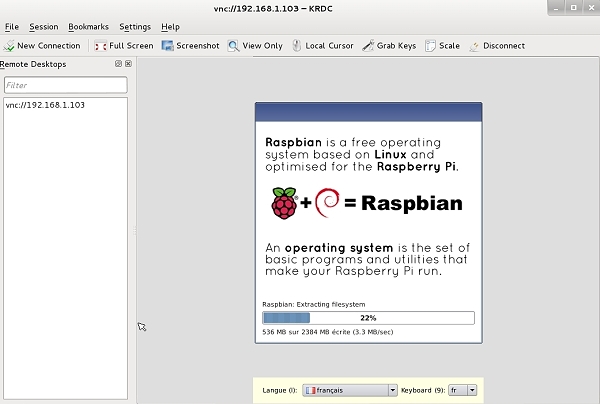Click "536 MB sur 2384 MB écrite" text
This screenshot has width=600, height=404.
[x=306, y=332]
